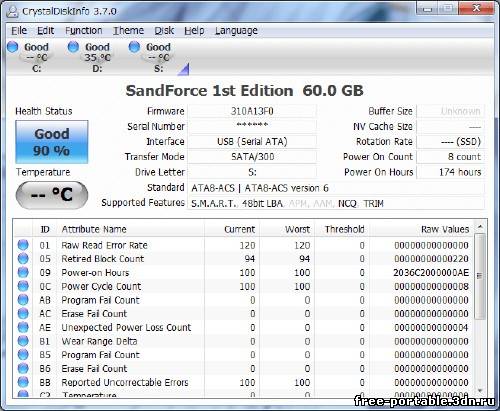Click scroll down arrow in attribute list
Viewport: 500px width, 411px height.
tap(480, 390)
